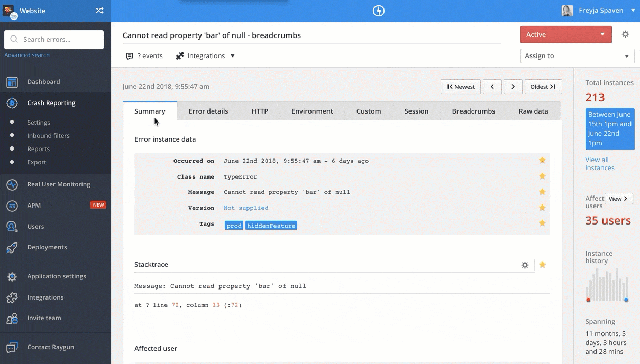Focus the Search errors input field
The image size is (640, 364).
tap(54, 40)
